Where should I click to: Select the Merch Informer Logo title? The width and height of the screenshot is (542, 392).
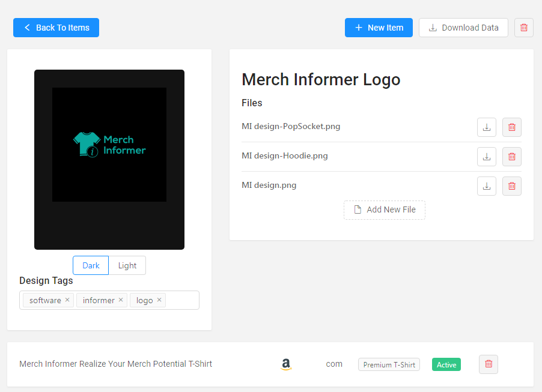[x=321, y=79]
